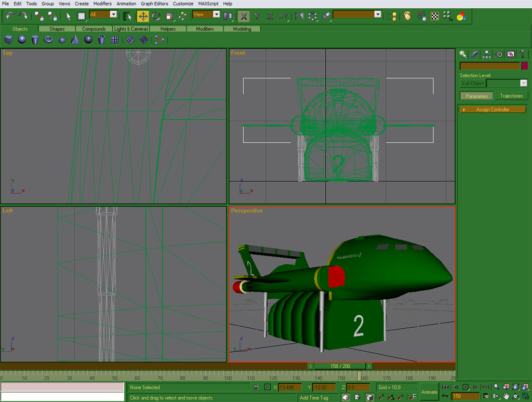The height and width of the screenshot is (402, 532).
Task: Open the rectangular selection region flyout
Action: [x=82, y=16]
